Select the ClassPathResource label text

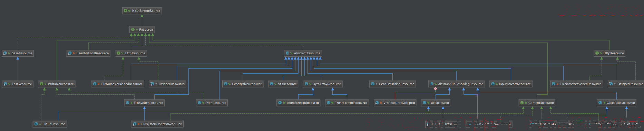621,103
